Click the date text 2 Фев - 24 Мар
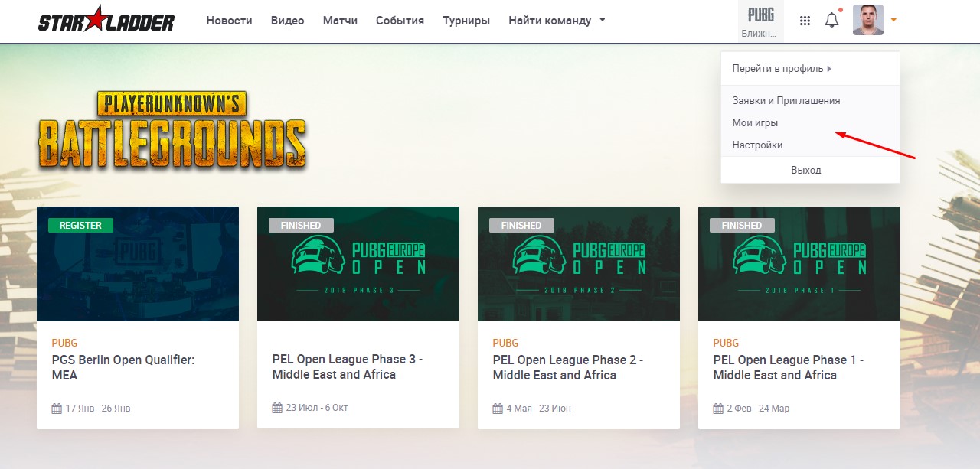Screen dimensions: 980x469 [758, 409]
